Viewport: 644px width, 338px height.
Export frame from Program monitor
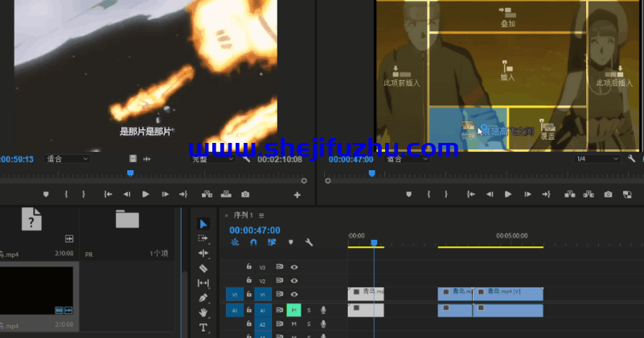click(x=608, y=194)
